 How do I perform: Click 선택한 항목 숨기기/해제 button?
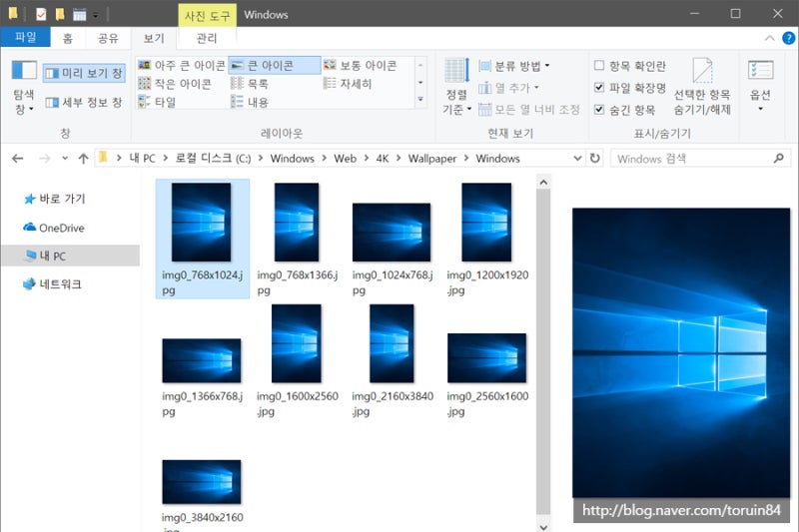(x=702, y=87)
